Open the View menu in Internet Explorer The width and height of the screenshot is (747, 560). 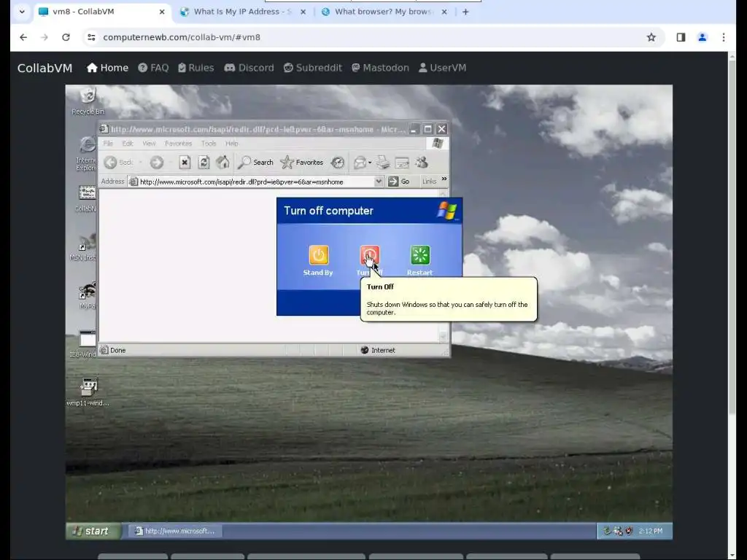(149, 144)
